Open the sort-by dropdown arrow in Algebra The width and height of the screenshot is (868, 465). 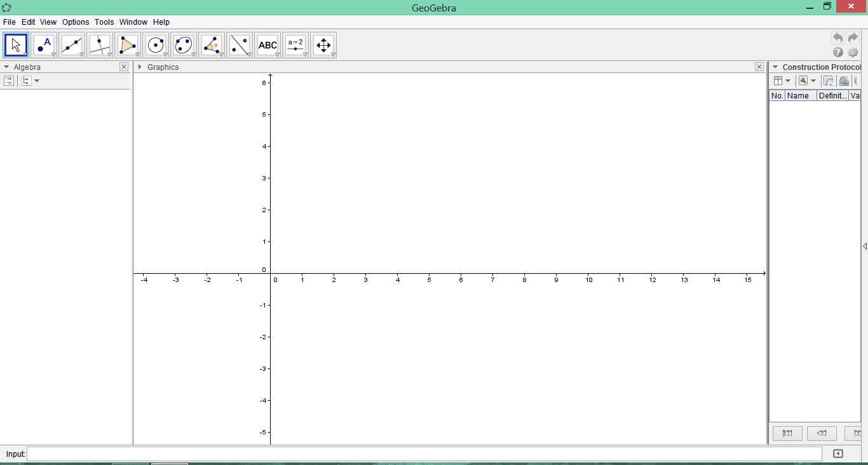coord(37,81)
